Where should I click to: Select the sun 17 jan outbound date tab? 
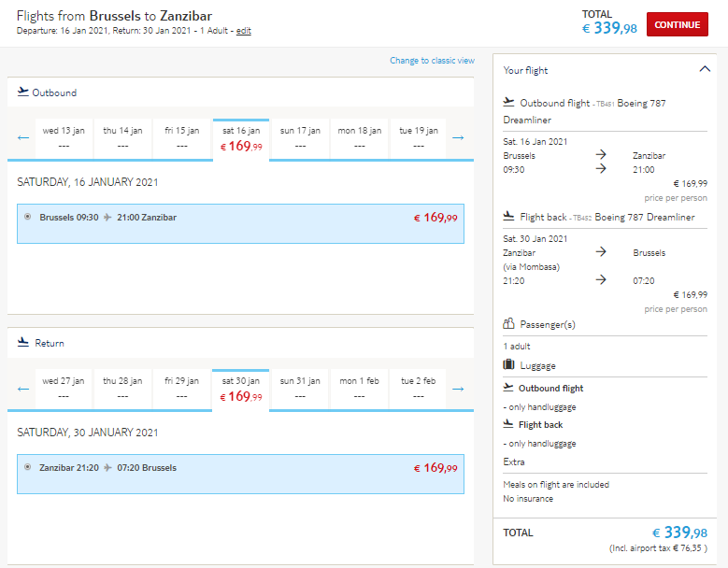(300, 139)
